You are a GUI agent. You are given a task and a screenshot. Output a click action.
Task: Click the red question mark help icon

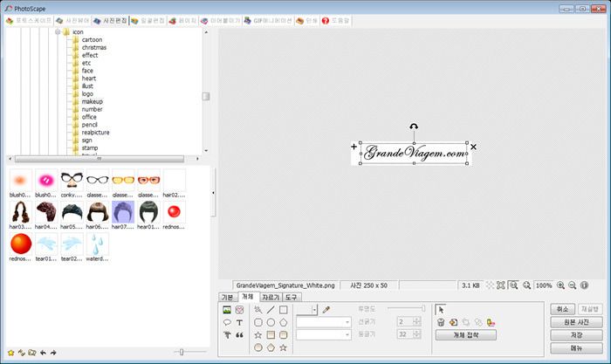click(326, 21)
